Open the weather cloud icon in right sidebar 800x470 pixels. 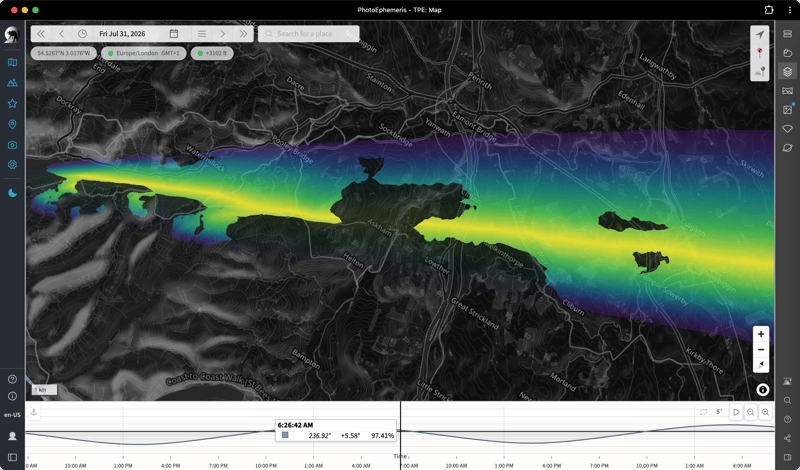[x=787, y=53]
